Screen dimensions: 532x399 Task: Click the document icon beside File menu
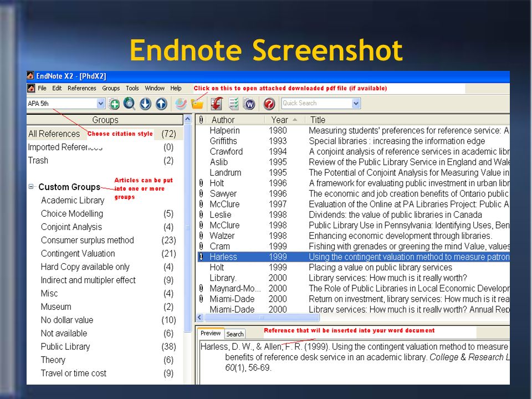31,89
